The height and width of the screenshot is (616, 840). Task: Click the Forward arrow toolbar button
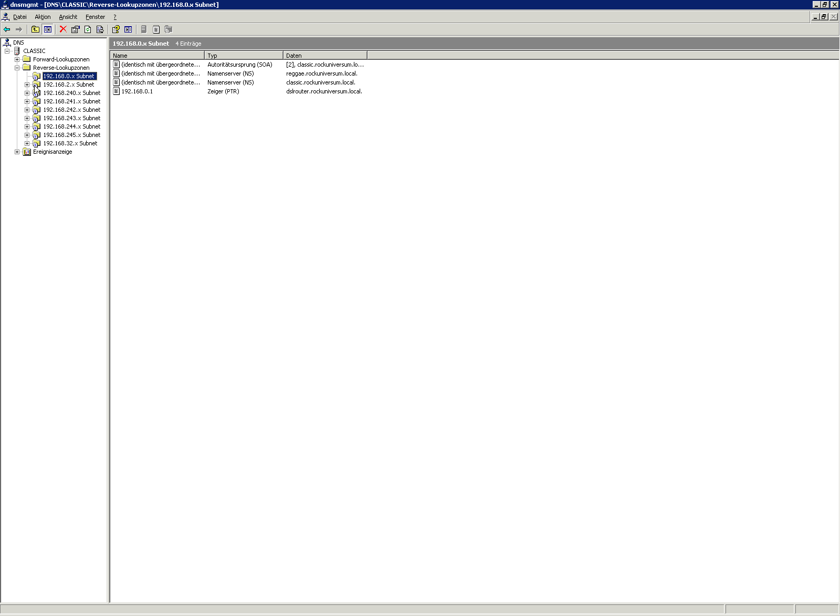click(19, 29)
